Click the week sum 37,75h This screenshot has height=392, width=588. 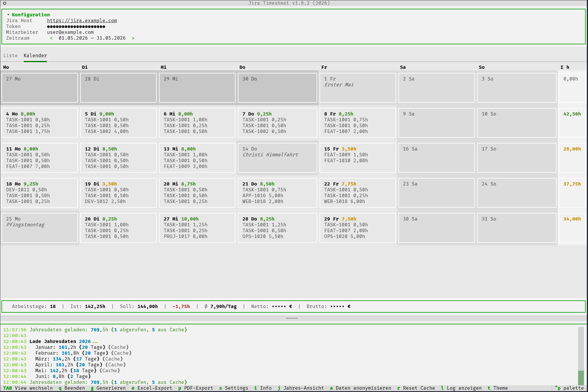pyautogui.click(x=572, y=184)
